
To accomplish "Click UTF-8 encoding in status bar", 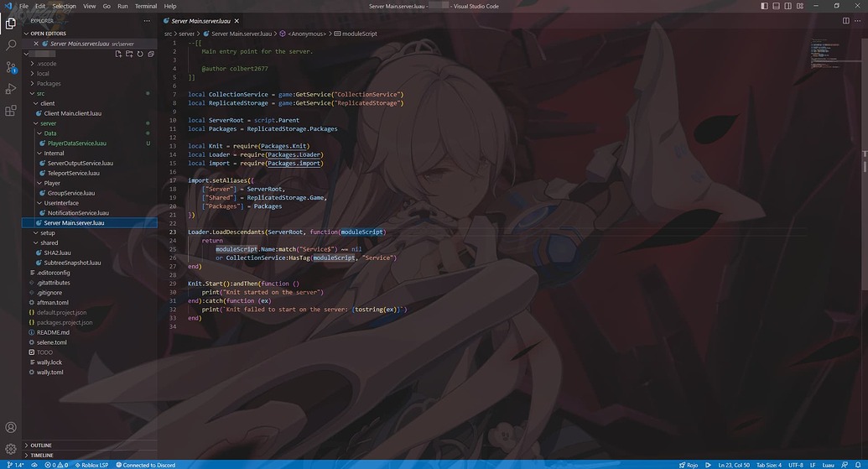I will tap(796, 465).
